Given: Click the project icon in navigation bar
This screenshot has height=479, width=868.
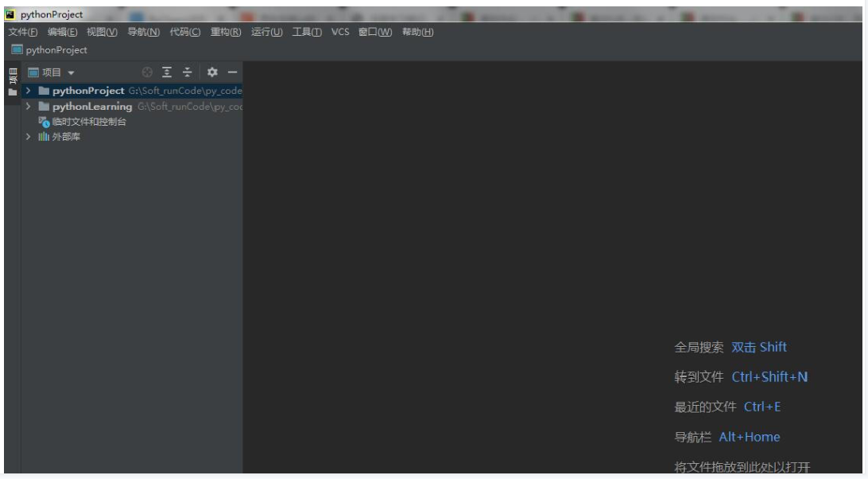Looking at the screenshot, I should 17,50.
